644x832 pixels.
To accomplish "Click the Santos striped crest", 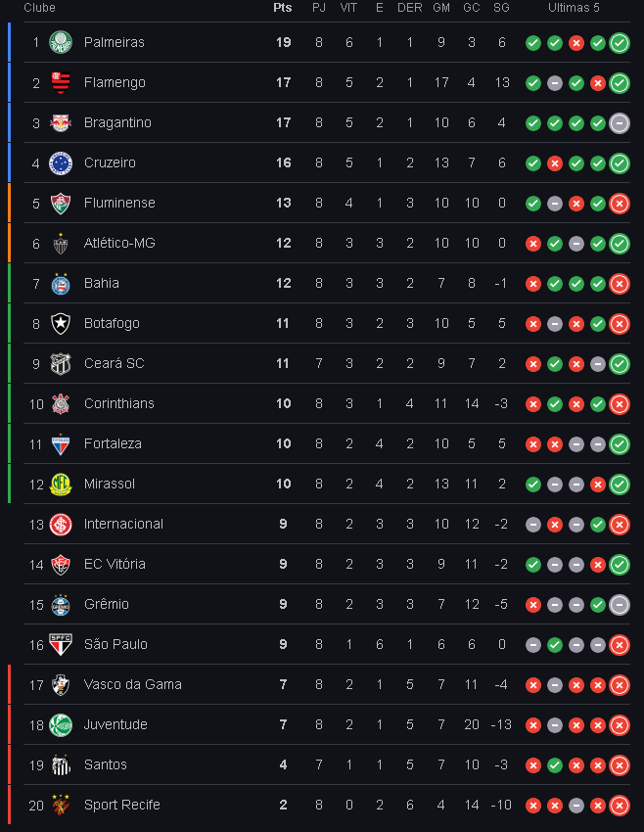I will tap(61, 764).
